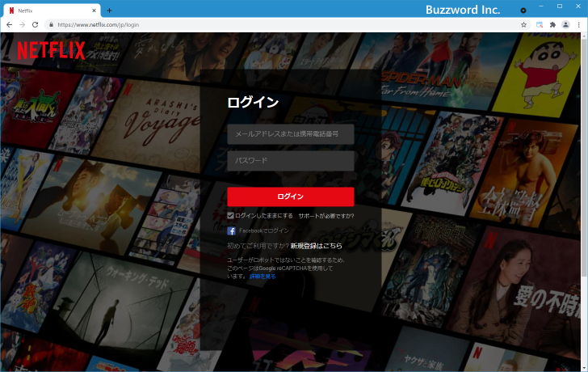588x372 pixels.
Task: Click the Netflix logo at top left
Action: point(52,50)
